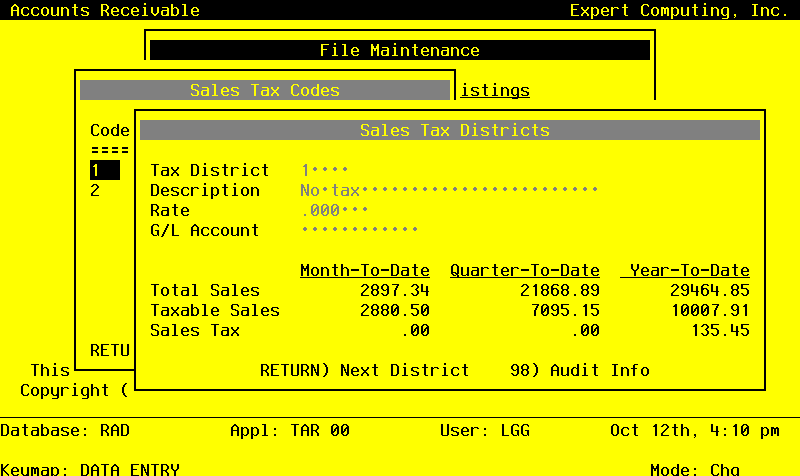
Task: Click Sales Tax month-to-date .00 value
Action: pyautogui.click(x=415, y=330)
